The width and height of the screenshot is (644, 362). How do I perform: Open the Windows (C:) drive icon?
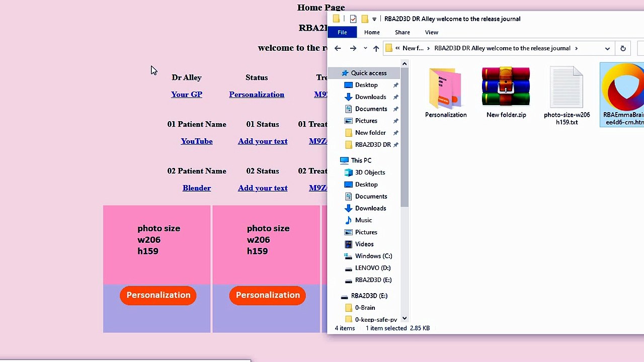click(x=348, y=256)
